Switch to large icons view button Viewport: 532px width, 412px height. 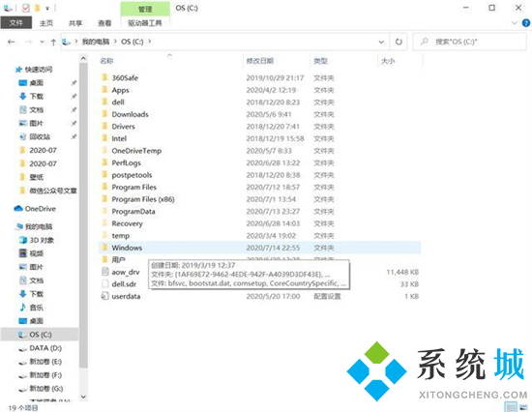point(523,407)
